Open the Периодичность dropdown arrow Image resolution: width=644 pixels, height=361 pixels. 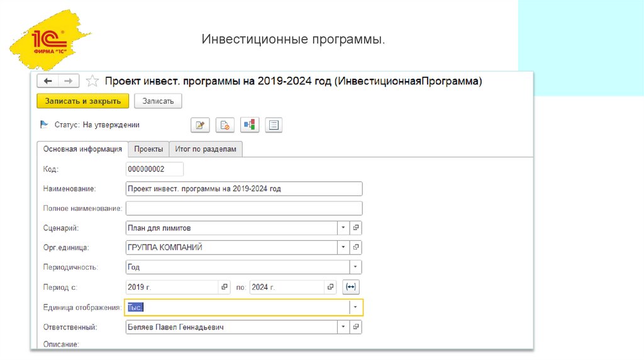tap(355, 267)
